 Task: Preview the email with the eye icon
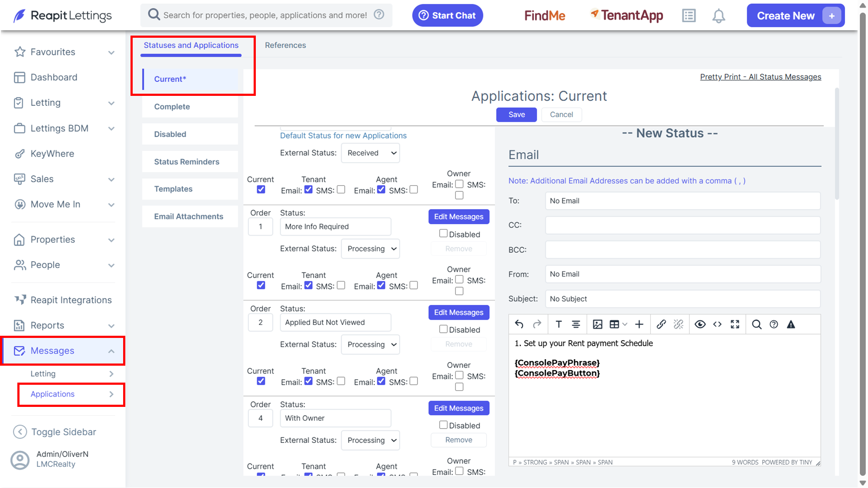click(x=700, y=324)
